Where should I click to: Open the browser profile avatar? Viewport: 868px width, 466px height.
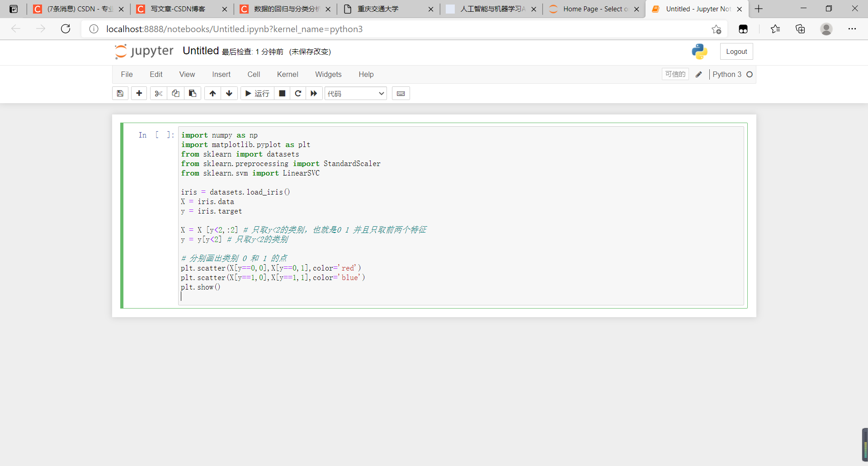coord(826,29)
